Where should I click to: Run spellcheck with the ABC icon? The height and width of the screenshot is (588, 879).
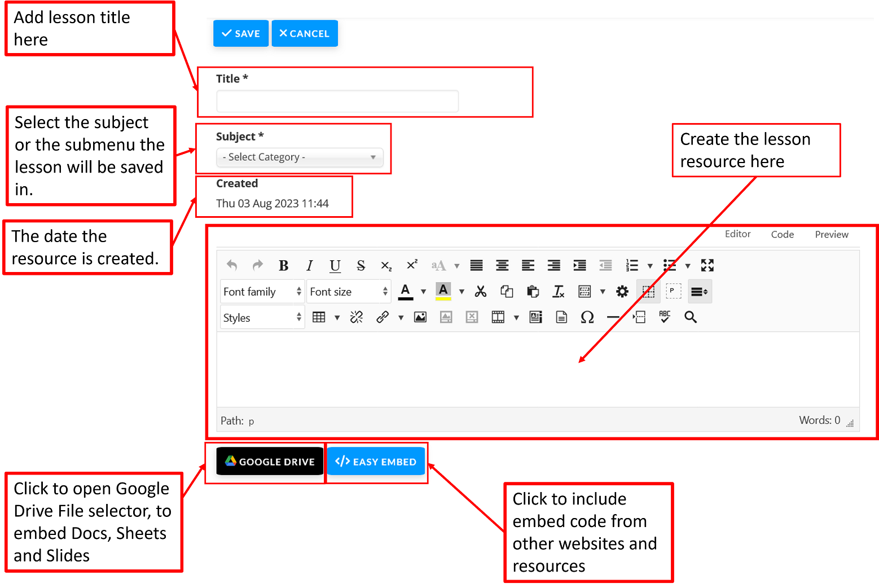tap(665, 317)
